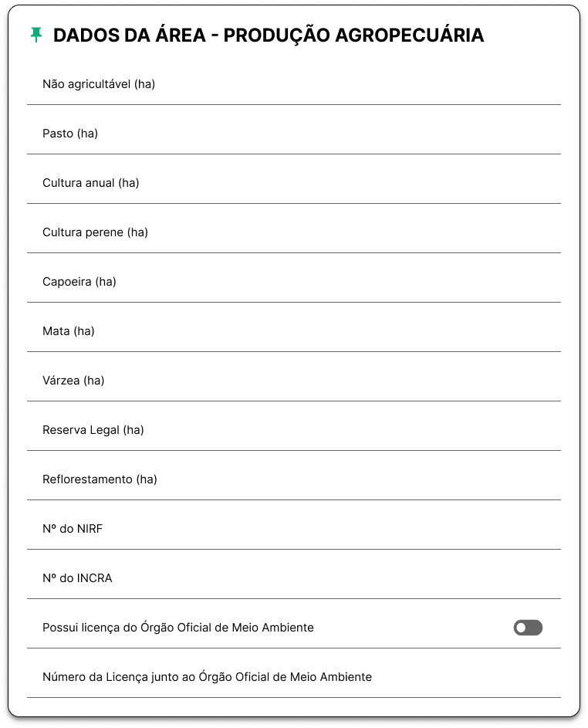The height and width of the screenshot is (728, 588).
Task: Toggle Possui licença do Órgão Oficial switch
Action: [528, 628]
